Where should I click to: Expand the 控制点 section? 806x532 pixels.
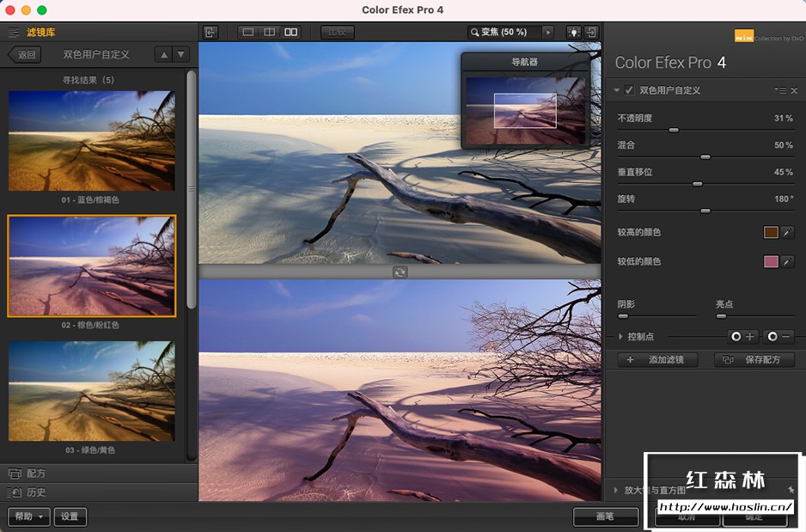tap(621, 337)
